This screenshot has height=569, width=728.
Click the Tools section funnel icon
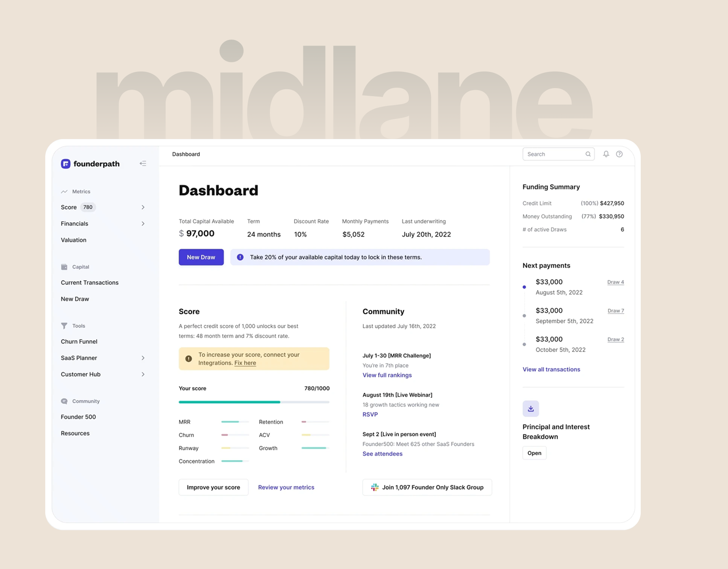tap(64, 326)
